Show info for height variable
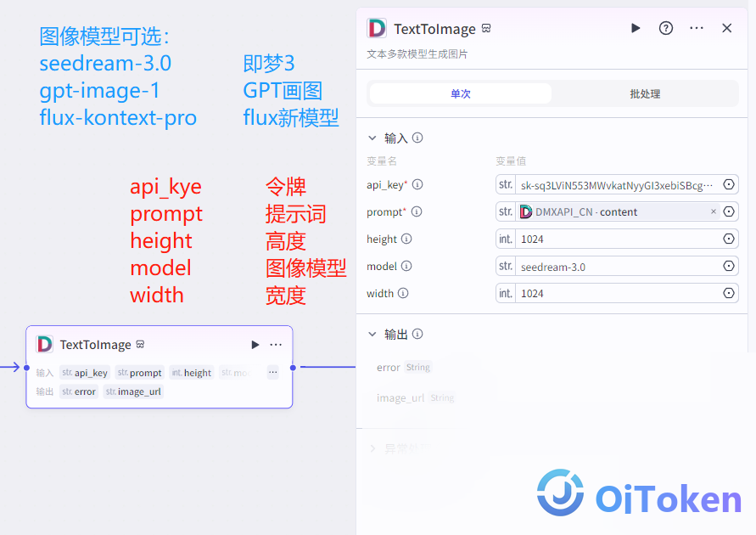Screen dimensions: 756x535 click(x=406, y=239)
